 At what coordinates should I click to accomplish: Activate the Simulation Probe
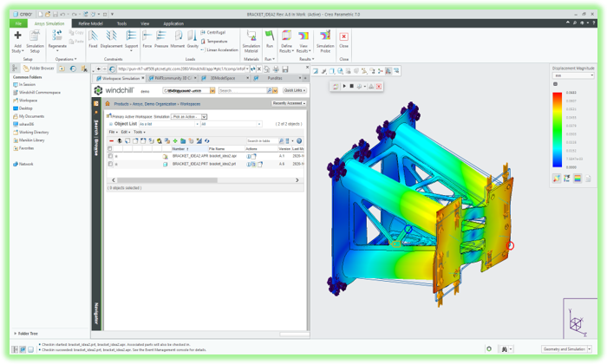click(325, 42)
